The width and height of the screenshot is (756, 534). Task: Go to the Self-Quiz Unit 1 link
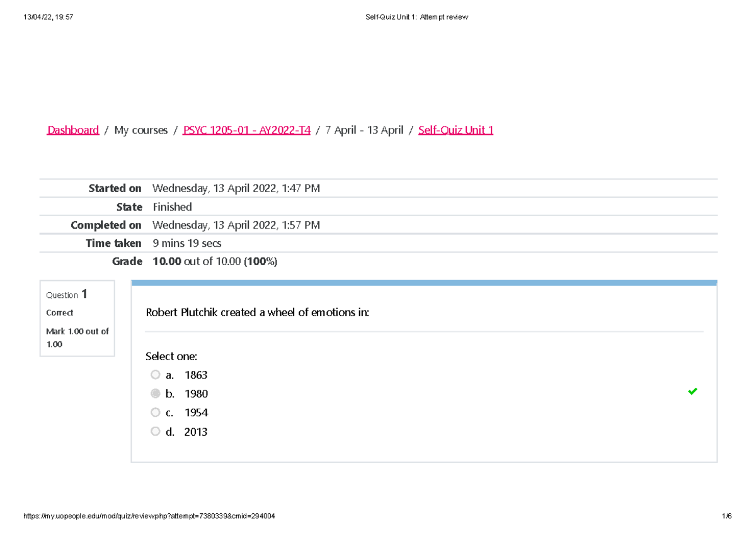pos(455,130)
